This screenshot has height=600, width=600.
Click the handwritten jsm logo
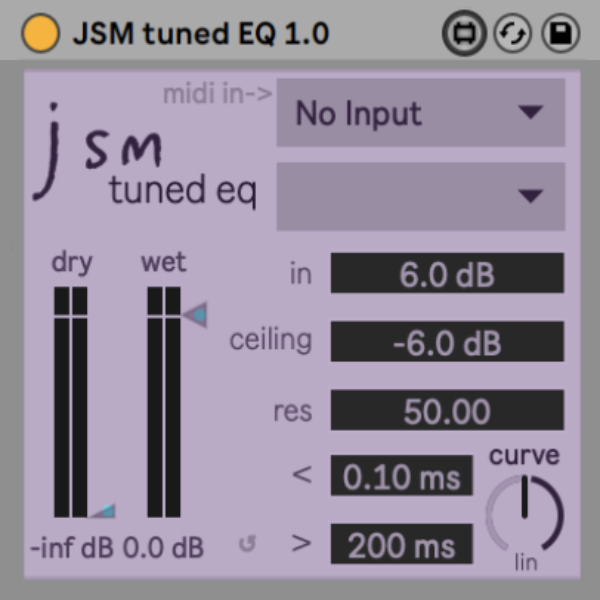95,150
